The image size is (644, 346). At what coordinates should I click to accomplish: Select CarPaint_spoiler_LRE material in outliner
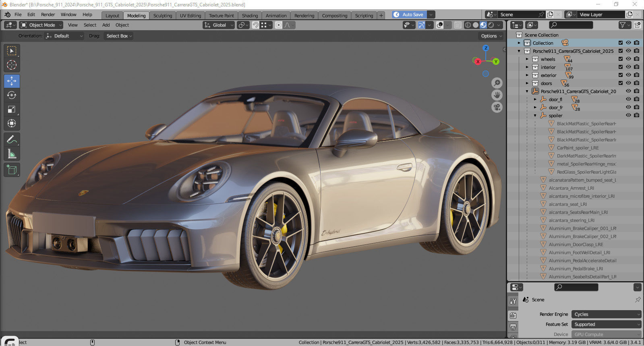(x=578, y=148)
